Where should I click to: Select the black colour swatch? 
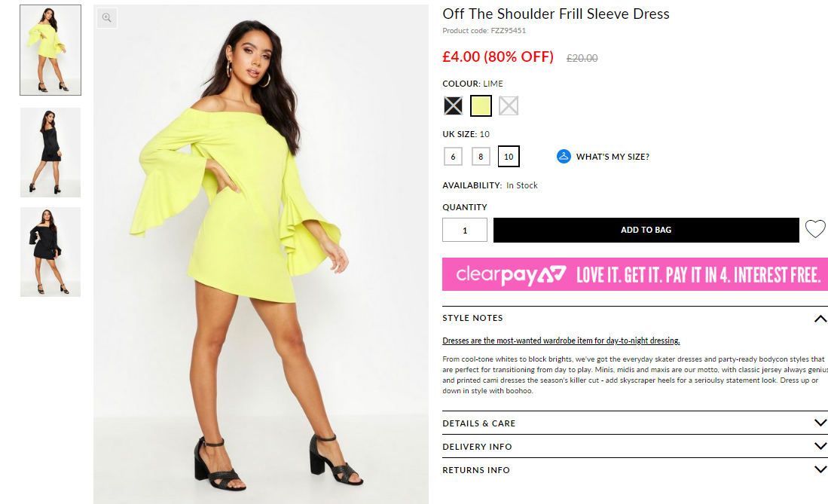(453, 105)
